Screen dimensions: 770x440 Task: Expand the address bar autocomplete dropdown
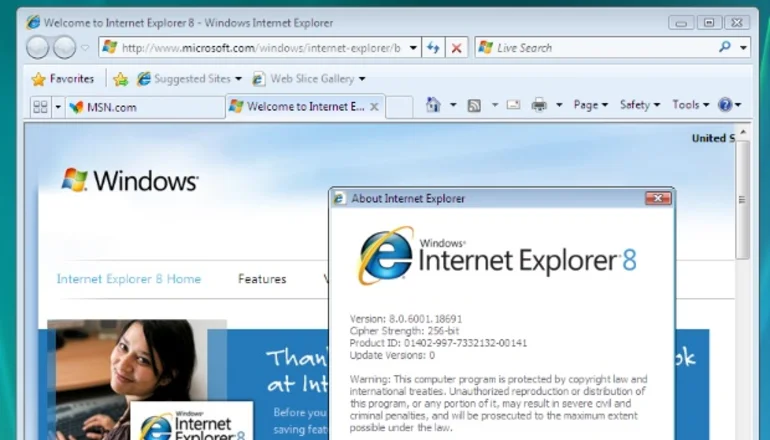413,48
